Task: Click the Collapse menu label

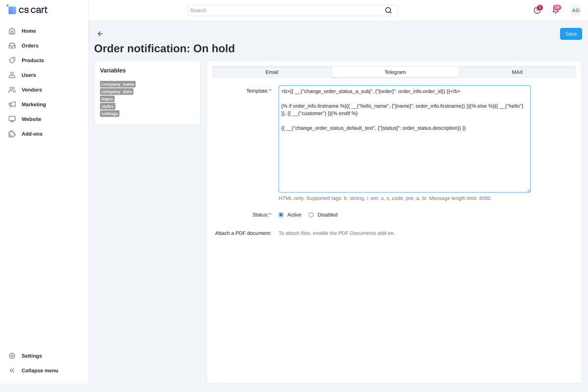Action: [x=40, y=370]
